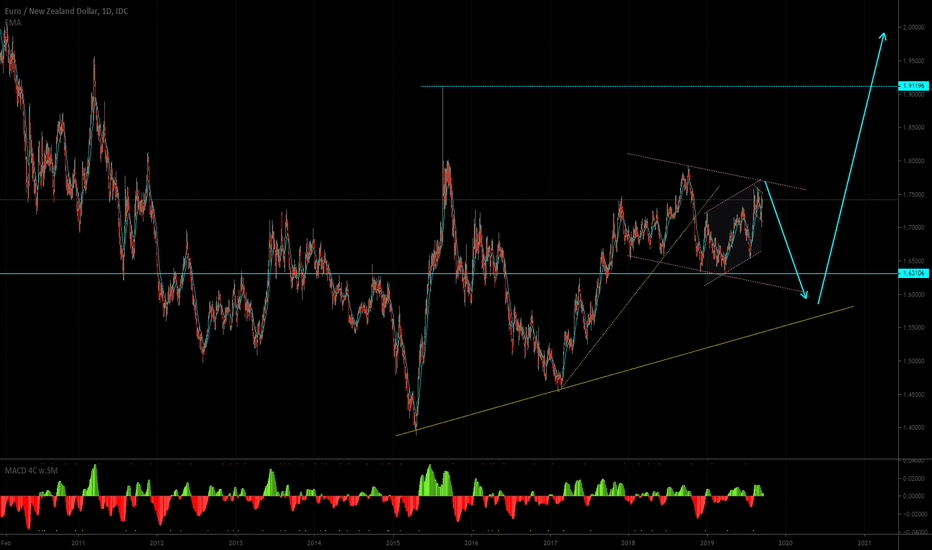Click the 1.50000 price axis value
The image size is (932, 550).
(914, 361)
